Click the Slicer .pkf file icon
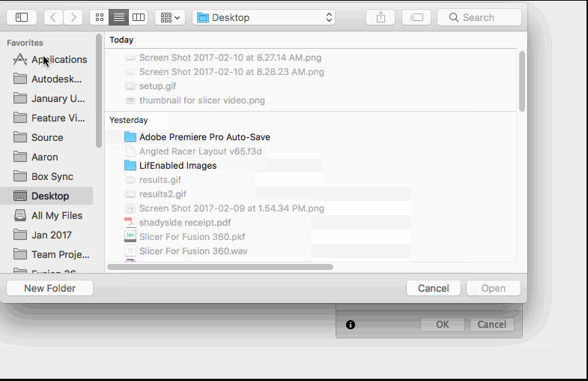The width and height of the screenshot is (588, 381). coord(130,236)
